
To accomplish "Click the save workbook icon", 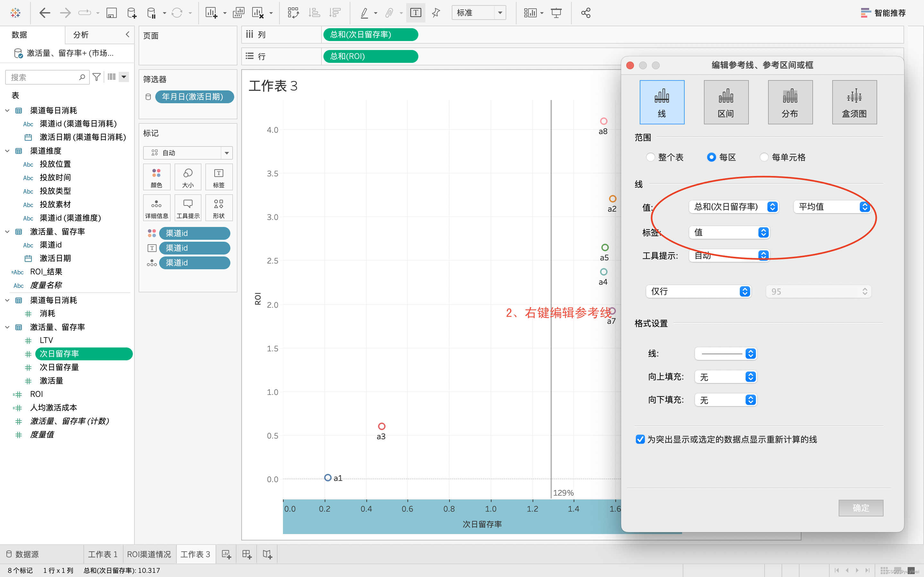I will click(x=111, y=13).
